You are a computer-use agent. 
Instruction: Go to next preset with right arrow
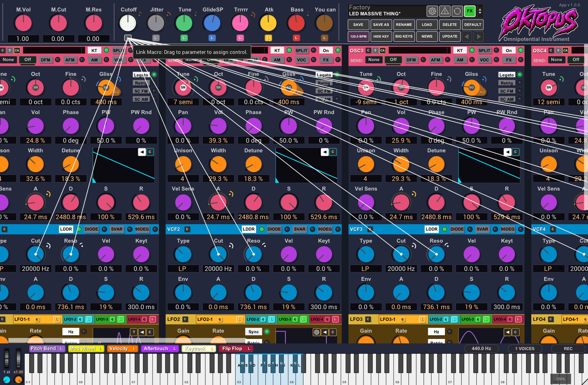point(479,36)
